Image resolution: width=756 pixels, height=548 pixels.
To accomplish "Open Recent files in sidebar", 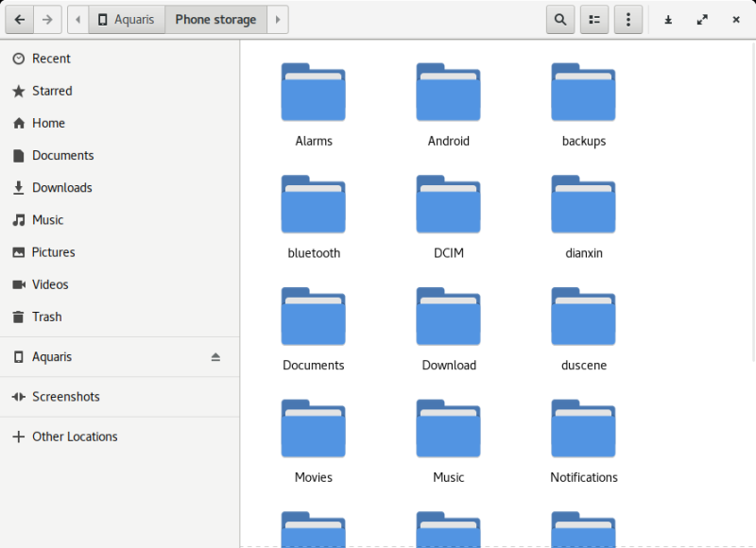I will point(51,59).
